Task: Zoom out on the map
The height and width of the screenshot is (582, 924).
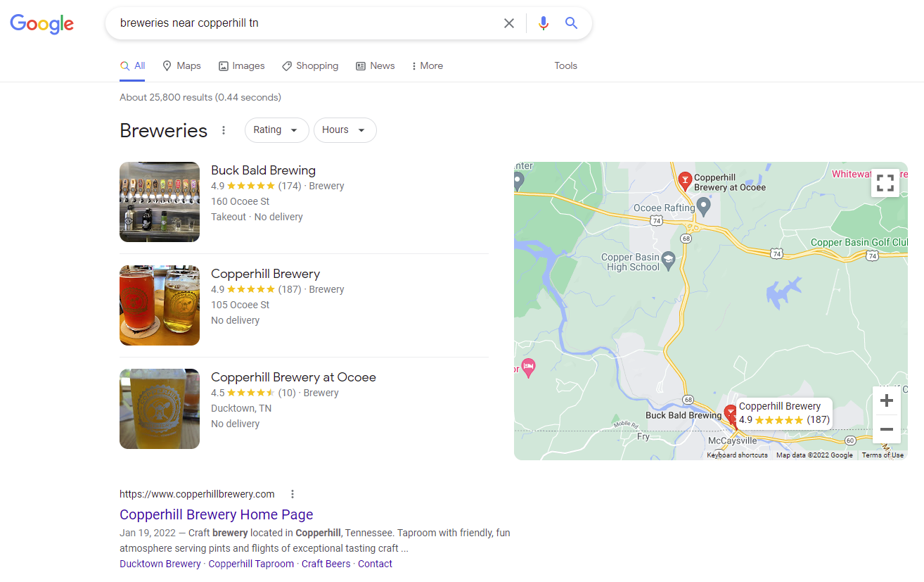Action: pos(887,429)
